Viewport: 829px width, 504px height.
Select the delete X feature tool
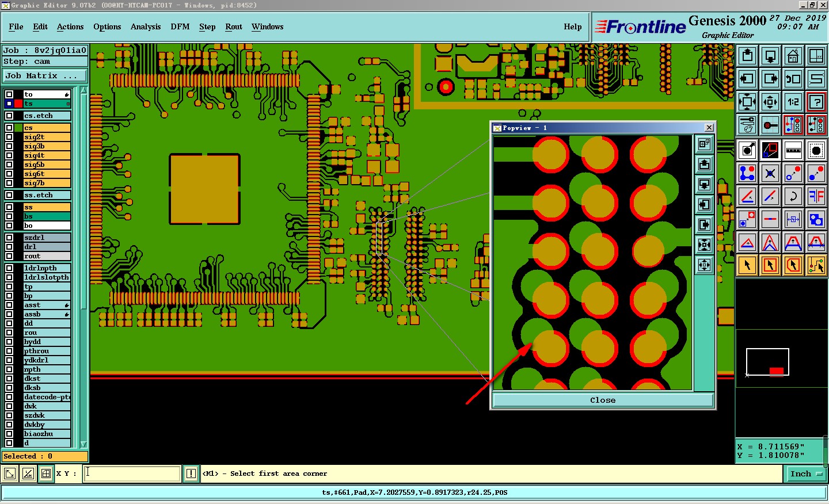tap(770, 173)
